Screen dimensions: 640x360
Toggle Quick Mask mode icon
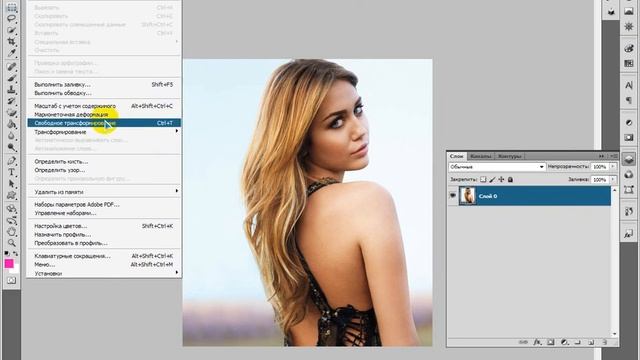coord(12,280)
